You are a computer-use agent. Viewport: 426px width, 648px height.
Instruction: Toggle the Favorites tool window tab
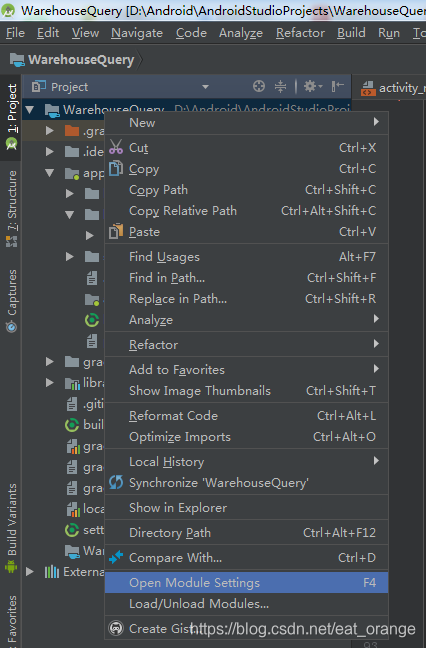(x=11, y=620)
